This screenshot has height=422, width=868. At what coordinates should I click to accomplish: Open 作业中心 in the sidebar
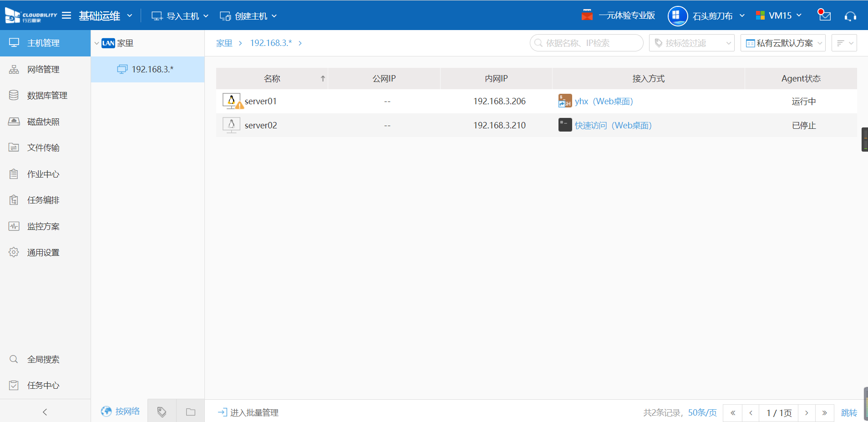point(46,174)
